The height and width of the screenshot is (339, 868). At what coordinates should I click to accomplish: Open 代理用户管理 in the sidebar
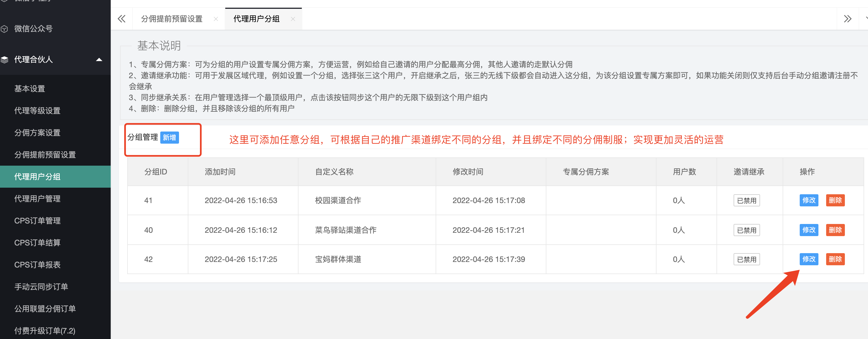(x=37, y=199)
